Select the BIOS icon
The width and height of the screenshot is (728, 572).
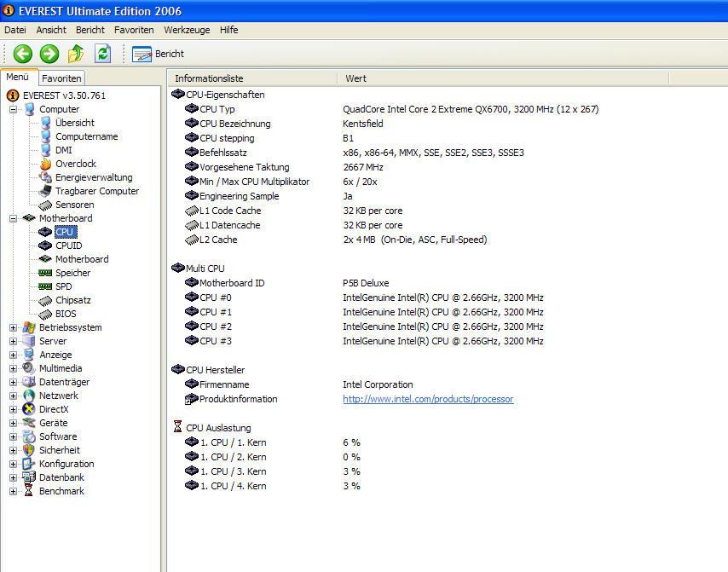pos(45,315)
